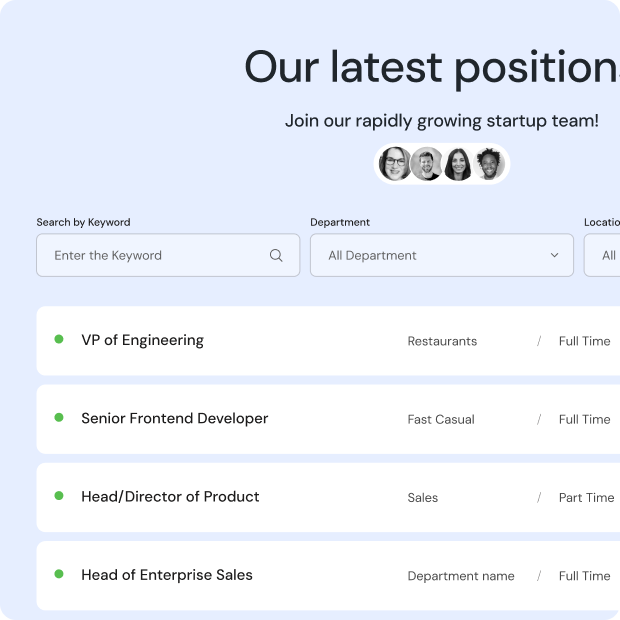Screen dimensions: 620x620
Task: Open the Senior Frontend Developer position
Action: 174,418
